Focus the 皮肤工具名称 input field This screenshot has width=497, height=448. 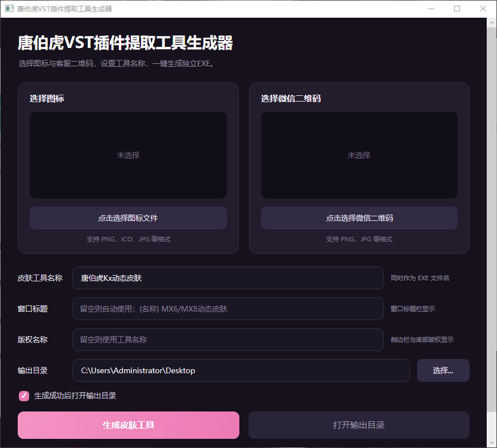pos(228,278)
